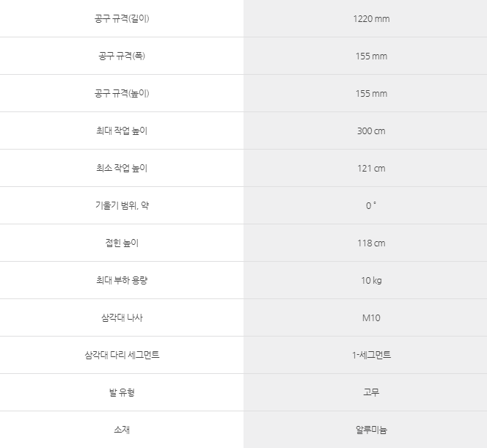The width and height of the screenshot is (487, 448).
Task: Select the 118 cm value
Action: [371, 243]
